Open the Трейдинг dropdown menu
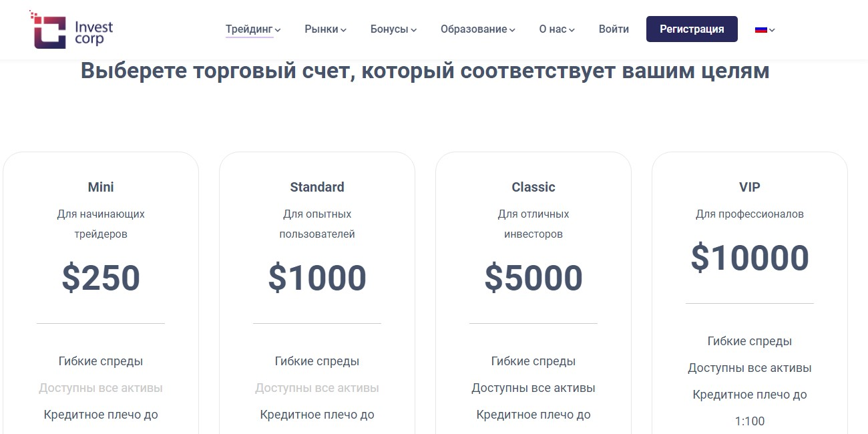 tap(252, 29)
